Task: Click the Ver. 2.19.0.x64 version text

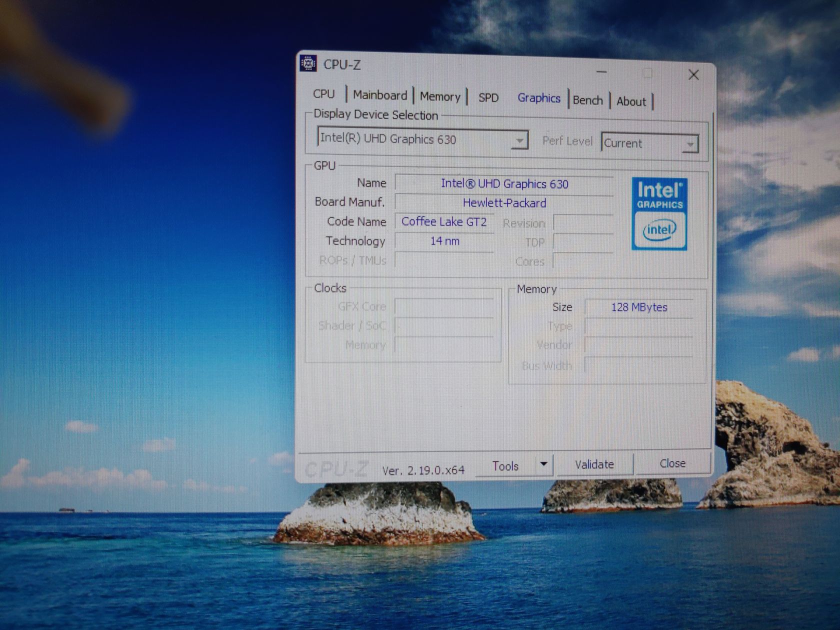Action: pos(423,470)
